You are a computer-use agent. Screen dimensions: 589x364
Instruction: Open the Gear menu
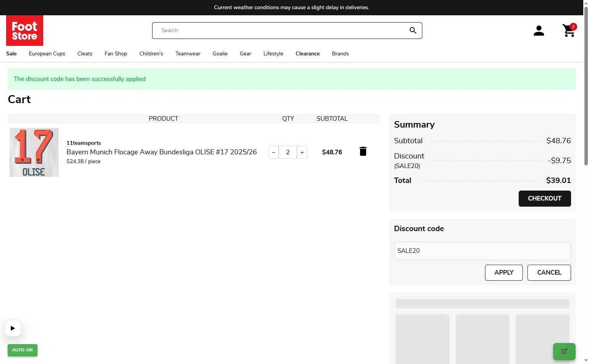coord(245,53)
